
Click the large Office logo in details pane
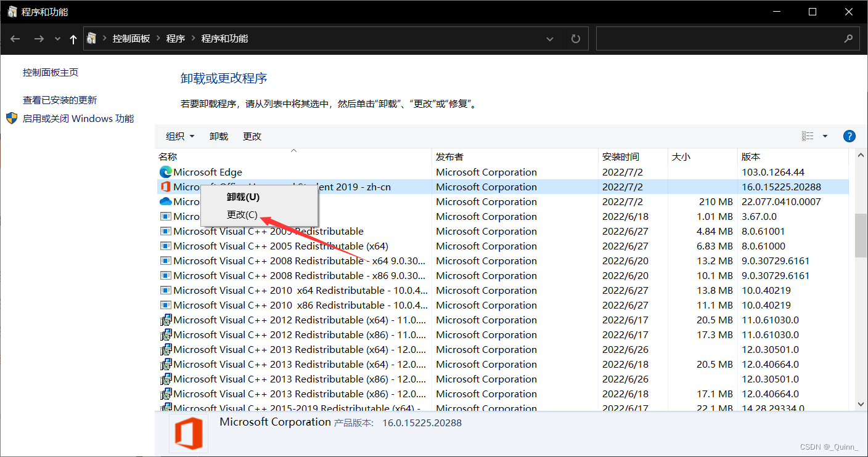pos(188,434)
